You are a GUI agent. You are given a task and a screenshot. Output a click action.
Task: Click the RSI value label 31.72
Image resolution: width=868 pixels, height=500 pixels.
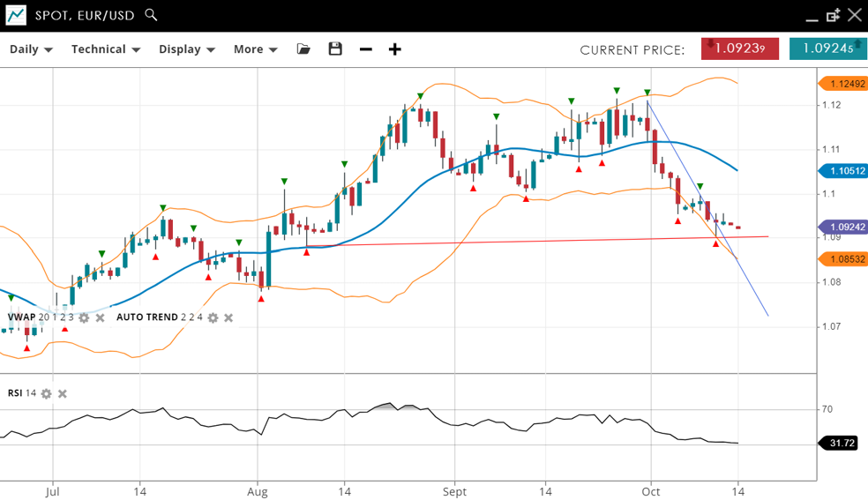pyautogui.click(x=842, y=443)
